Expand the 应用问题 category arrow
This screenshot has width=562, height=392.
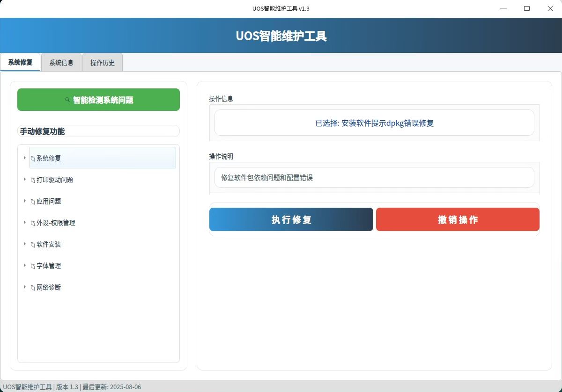24,201
